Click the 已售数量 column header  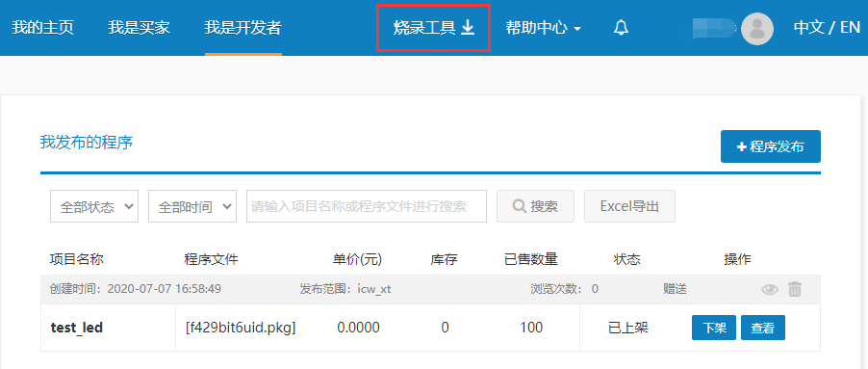tap(531, 259)
